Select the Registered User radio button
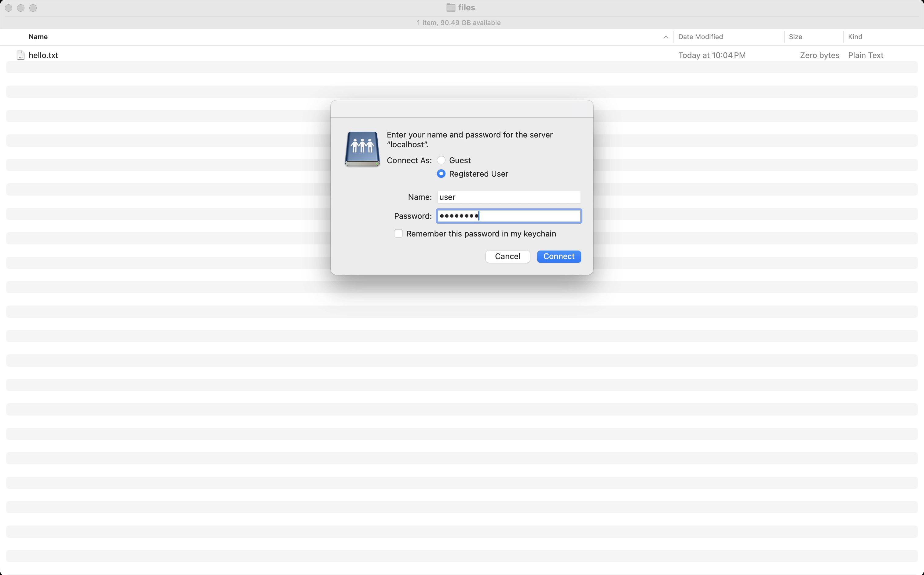924x575 pixels. [441, 174]
